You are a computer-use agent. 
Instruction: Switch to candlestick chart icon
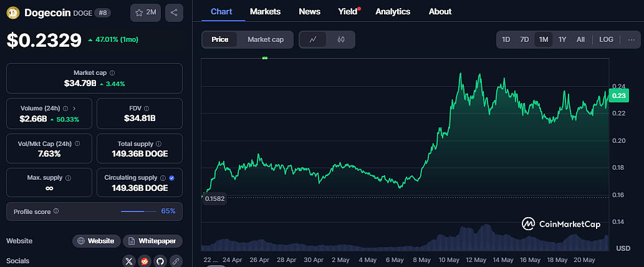[341, 39]
